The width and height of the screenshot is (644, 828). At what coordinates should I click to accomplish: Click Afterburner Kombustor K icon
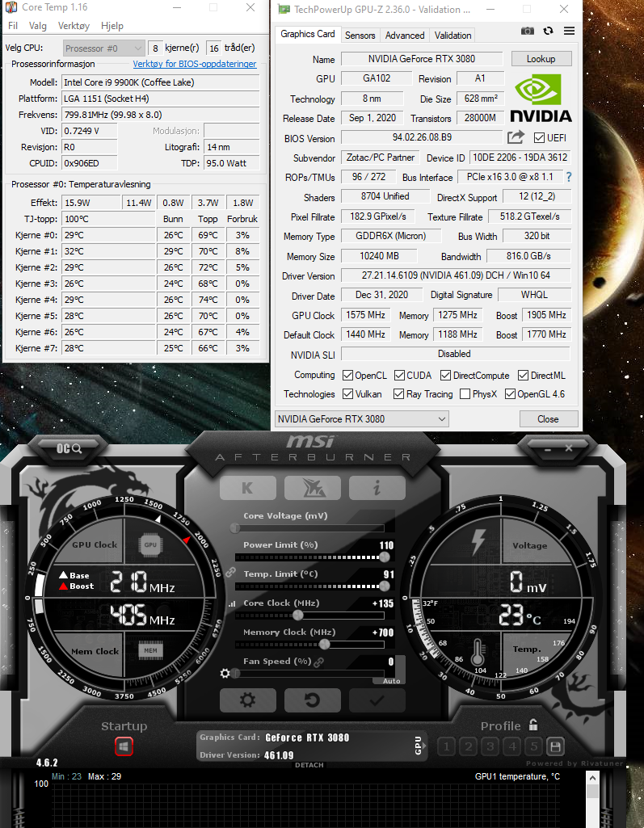coord(248,488)
